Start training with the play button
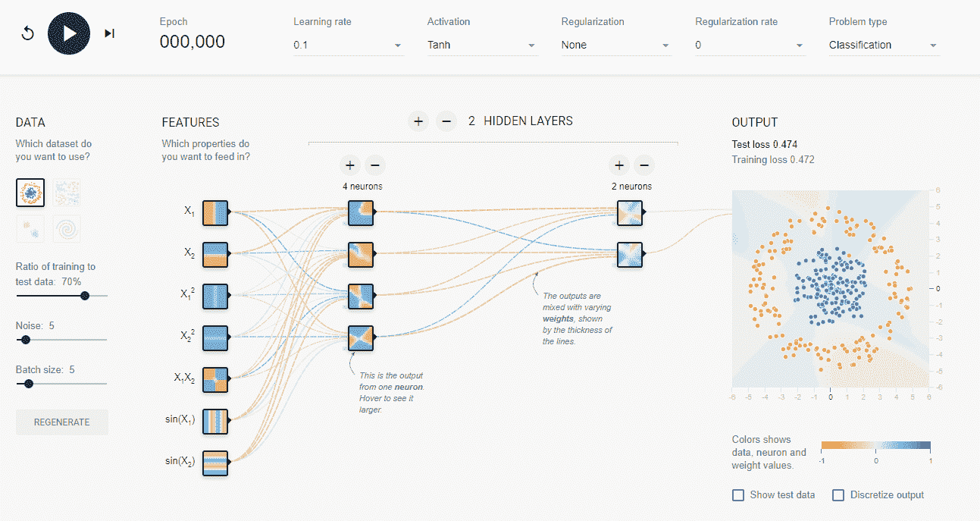Image resolution: width=980 pixels, height=521 pixels. tap(69, 33)
